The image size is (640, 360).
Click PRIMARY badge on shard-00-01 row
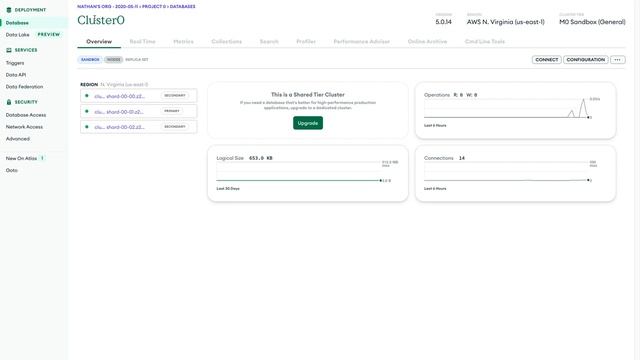[172, 111]
